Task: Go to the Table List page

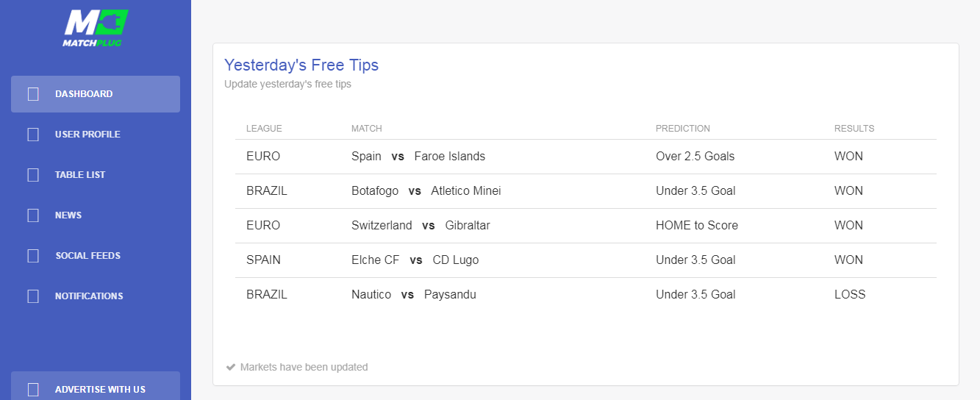Action: tap(96, 175)
